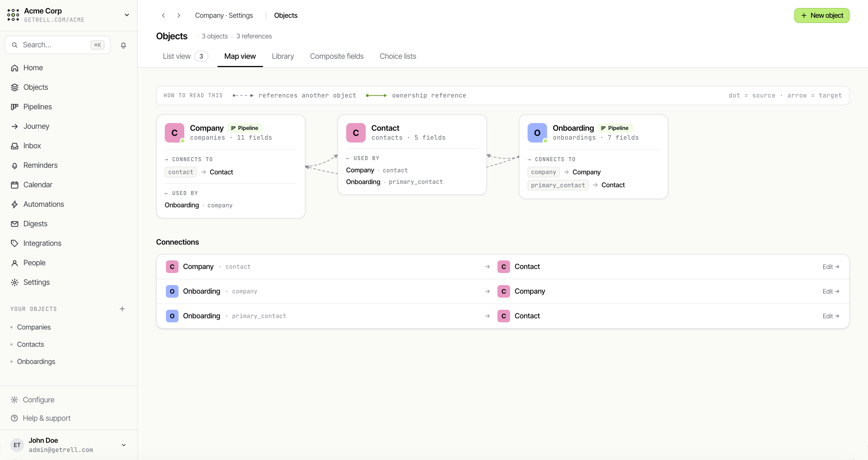Click the Company · Settings breadcrumb
The height and width of the screenshot is (460, 868).
click(x=224, y=15)
